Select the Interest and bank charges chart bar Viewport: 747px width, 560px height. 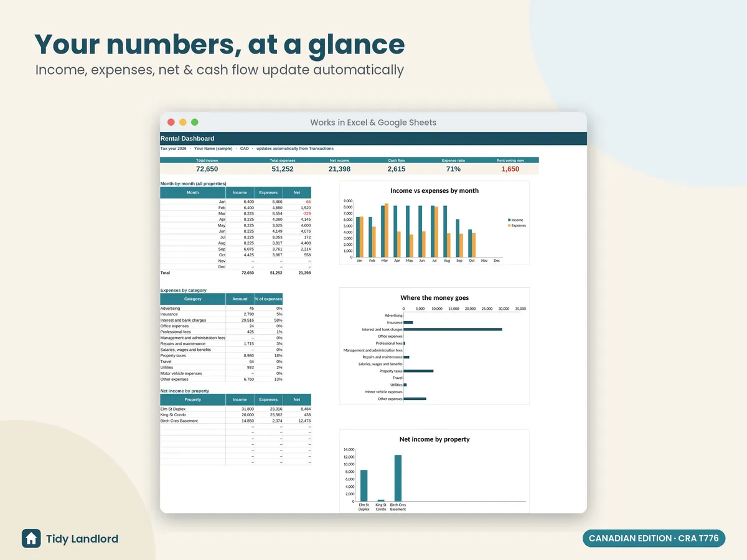click(453, 329)
